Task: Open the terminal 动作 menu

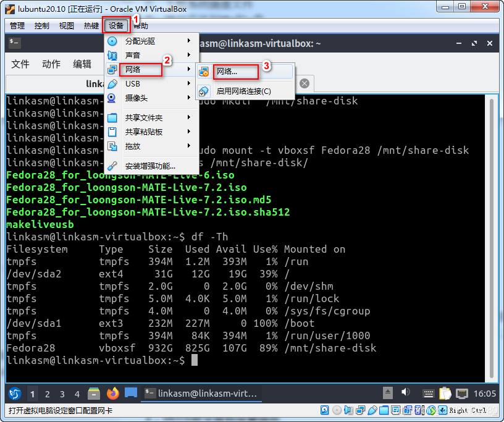Action: [x=51, y=64]
